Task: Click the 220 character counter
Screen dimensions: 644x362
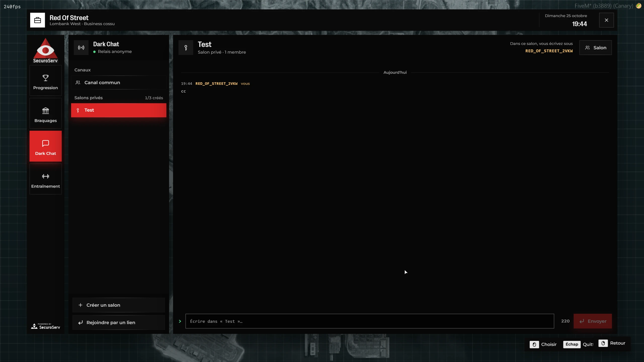Action: click(565, 321)
